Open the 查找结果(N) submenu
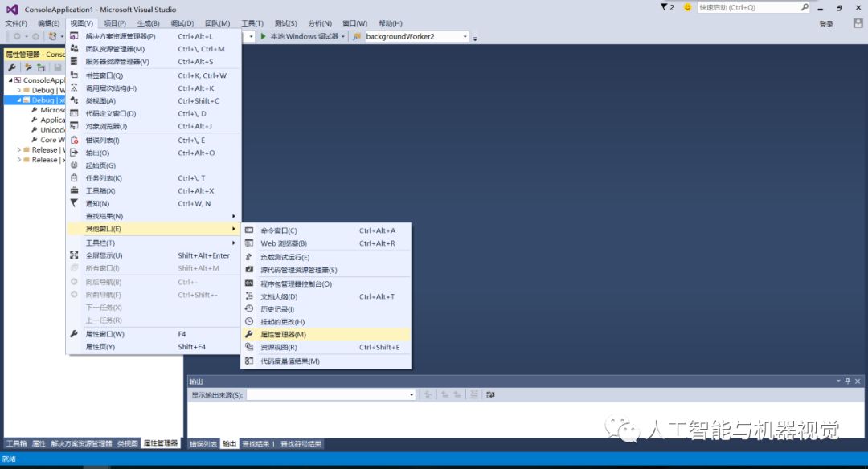Viewport: 868px width, 469px height. pos(154,216)
